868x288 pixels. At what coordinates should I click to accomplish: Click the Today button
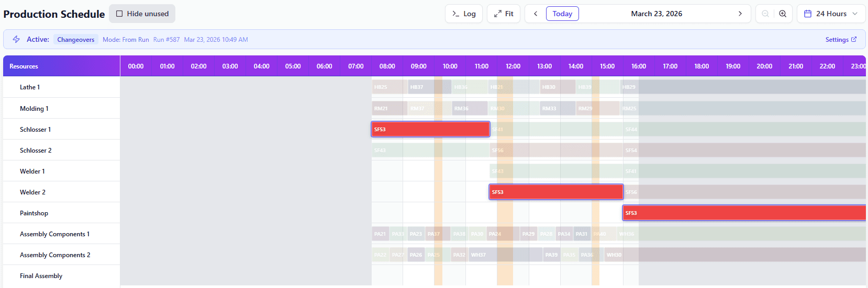[562, 14]
